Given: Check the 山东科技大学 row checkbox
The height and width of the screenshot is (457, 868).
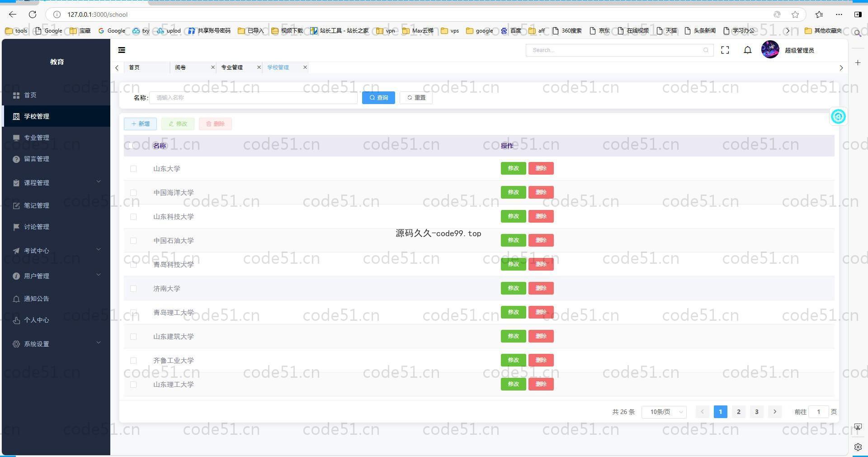Looking at the screenshot, I should 133,217.
